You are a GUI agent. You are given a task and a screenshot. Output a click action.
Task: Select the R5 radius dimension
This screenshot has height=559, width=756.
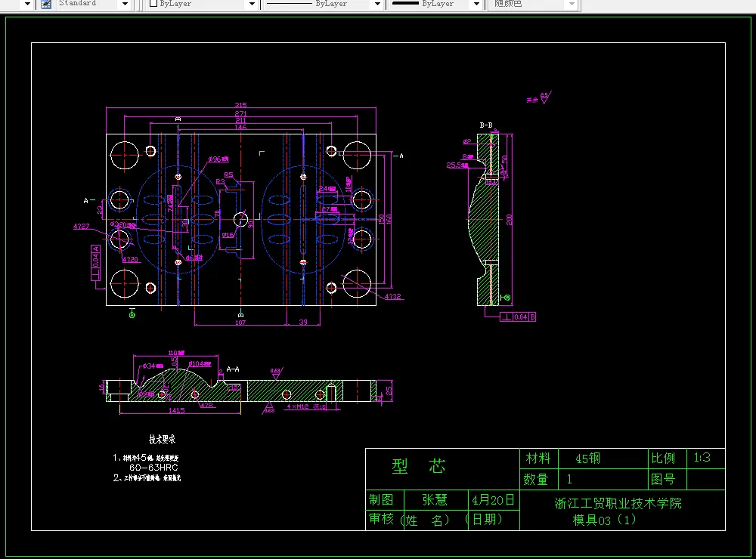228,174
